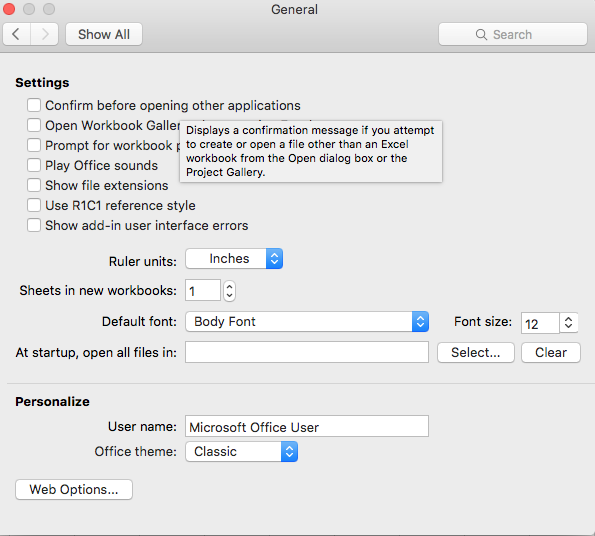
Task: Check Show file extensions option
Action: click(x=34, y=185)
